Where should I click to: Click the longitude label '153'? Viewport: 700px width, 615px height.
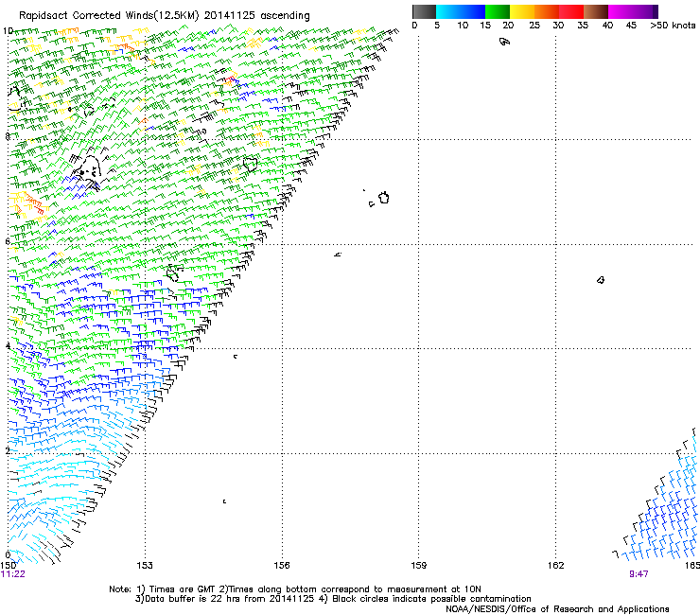pos(145,566)
